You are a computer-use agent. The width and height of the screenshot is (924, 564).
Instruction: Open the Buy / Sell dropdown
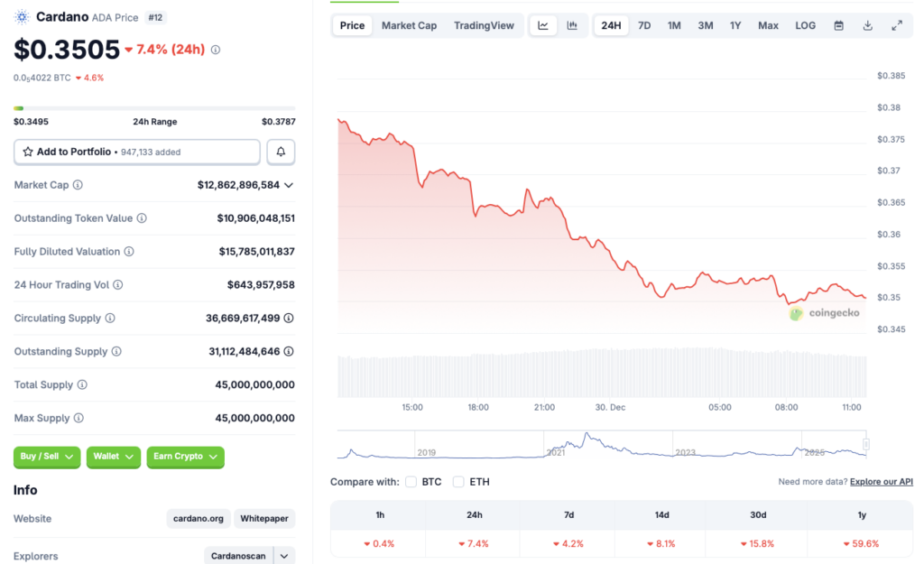coord(46,457)
